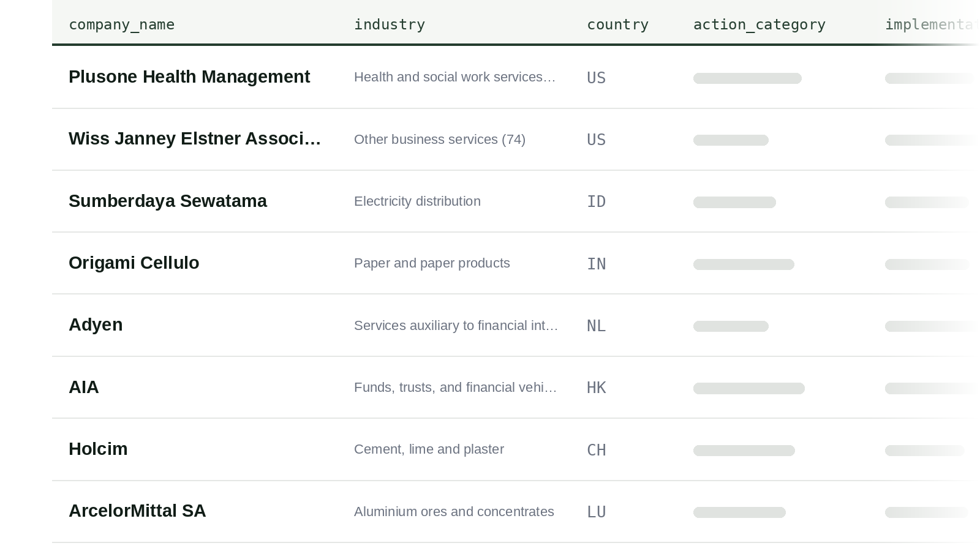Open the Adyen company entry
980x551 pixels.
coord(516,325)
